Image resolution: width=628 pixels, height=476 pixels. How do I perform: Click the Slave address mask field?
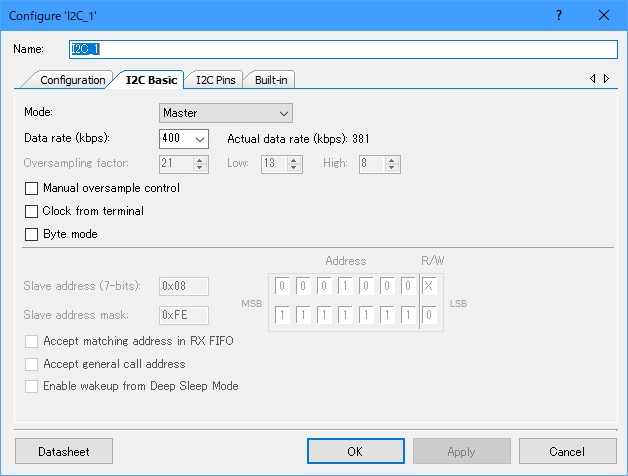(183, 315)
